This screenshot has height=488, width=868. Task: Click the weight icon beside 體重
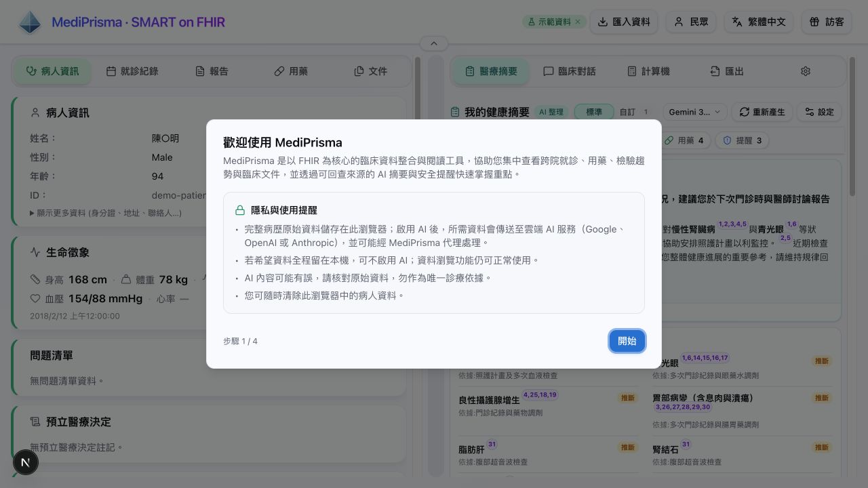[x=126, y=279]
